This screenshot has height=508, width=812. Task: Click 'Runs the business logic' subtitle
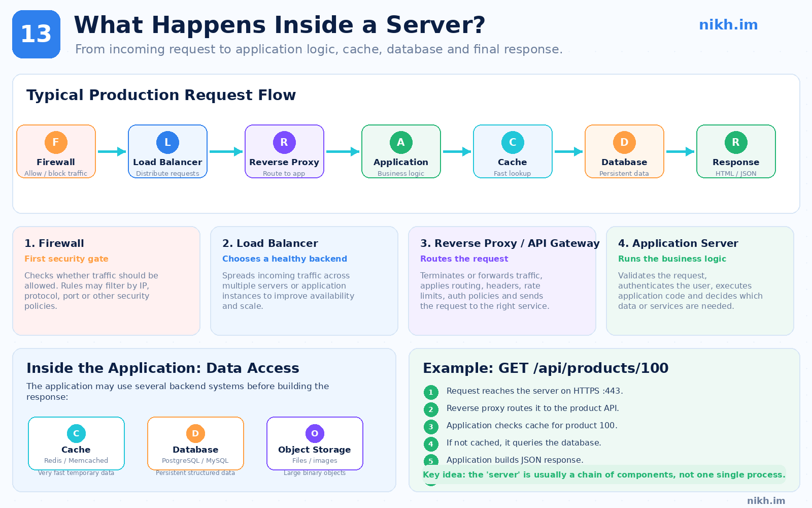click(672, 259)
